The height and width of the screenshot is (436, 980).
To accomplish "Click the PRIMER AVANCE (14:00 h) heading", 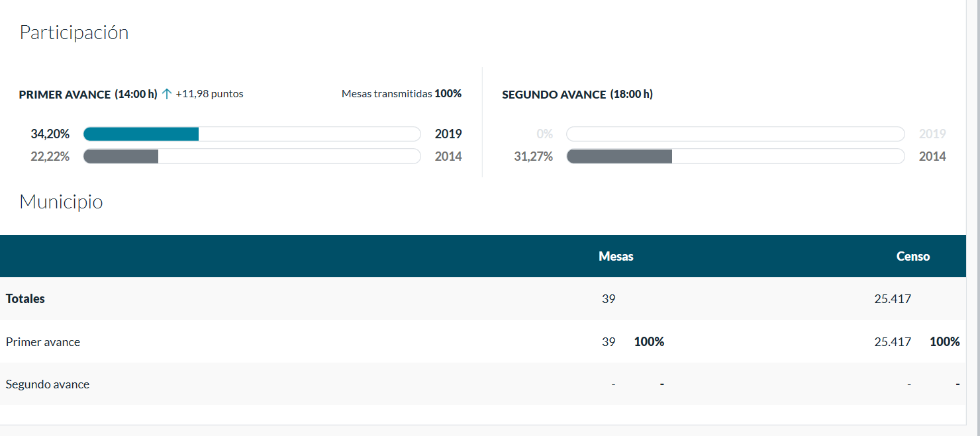I will 88,95.
